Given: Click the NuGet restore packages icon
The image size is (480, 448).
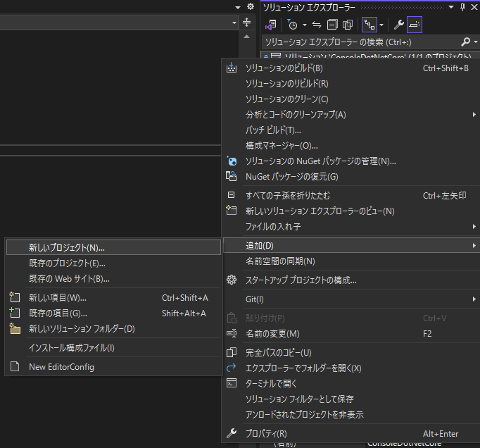Looking at the screenshot, I should (232, 176).
